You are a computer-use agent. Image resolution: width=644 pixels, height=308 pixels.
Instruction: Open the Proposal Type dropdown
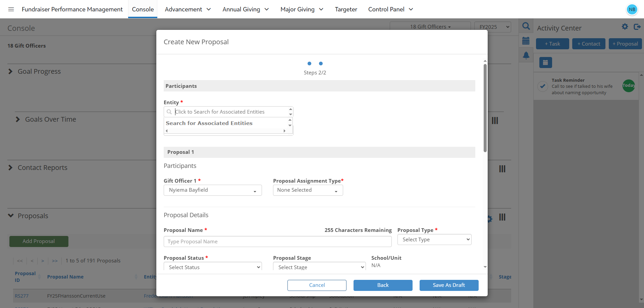[434, 239]
